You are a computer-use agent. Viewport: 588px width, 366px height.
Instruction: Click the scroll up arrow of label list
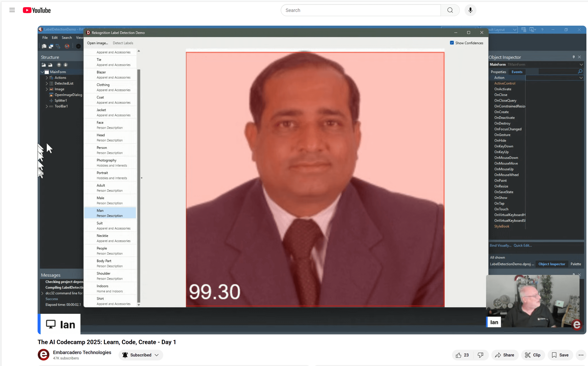pos(139,51)
